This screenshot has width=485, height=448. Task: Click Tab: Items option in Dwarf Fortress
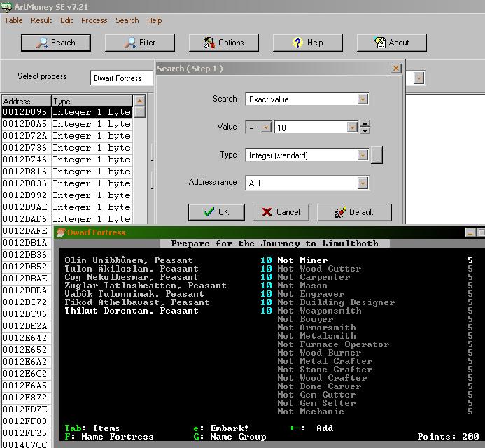(92, 428)
